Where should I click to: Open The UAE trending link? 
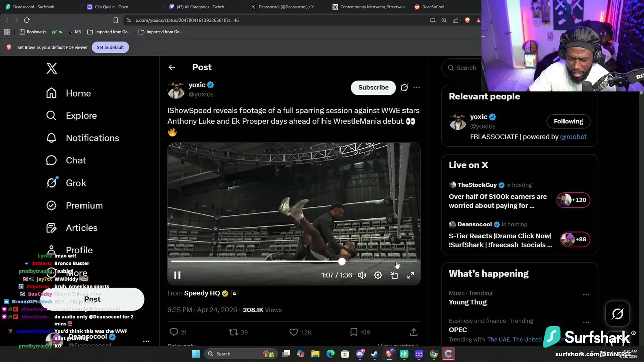(498, 339)
